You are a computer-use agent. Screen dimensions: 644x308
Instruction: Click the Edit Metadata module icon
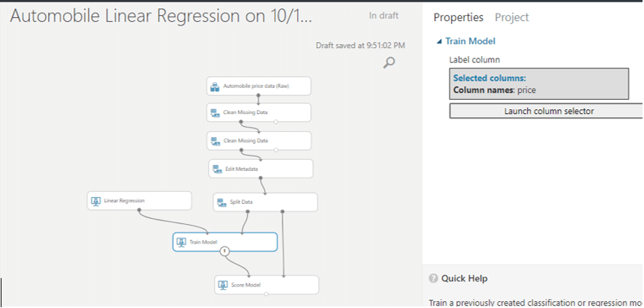(218, 169)
